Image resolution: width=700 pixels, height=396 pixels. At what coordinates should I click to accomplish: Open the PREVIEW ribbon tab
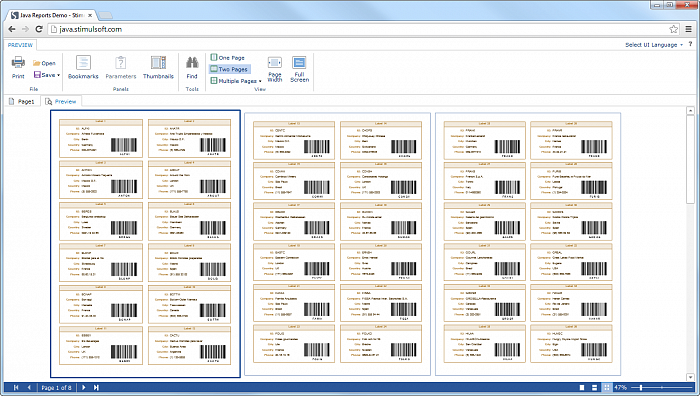click(x=21, y=45)
